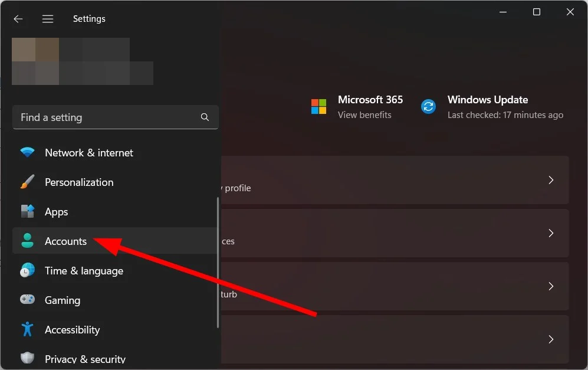Click the Accounts person icon

(27, 241)
